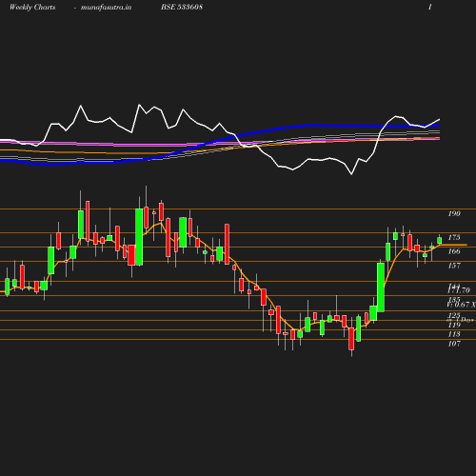
Task: Click the last green candle at chart's right end
Action: pos(440,240)
